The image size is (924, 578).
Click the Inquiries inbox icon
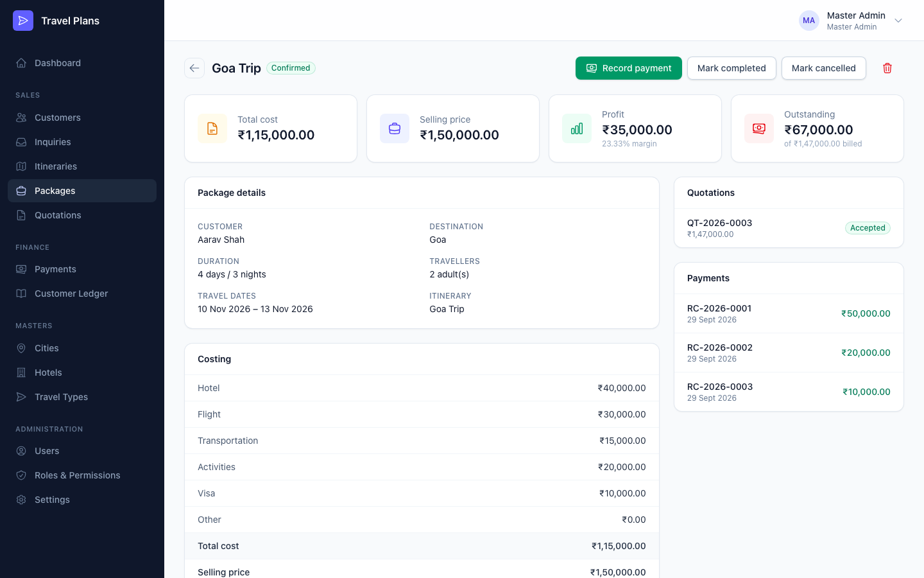tap(21, 142)
